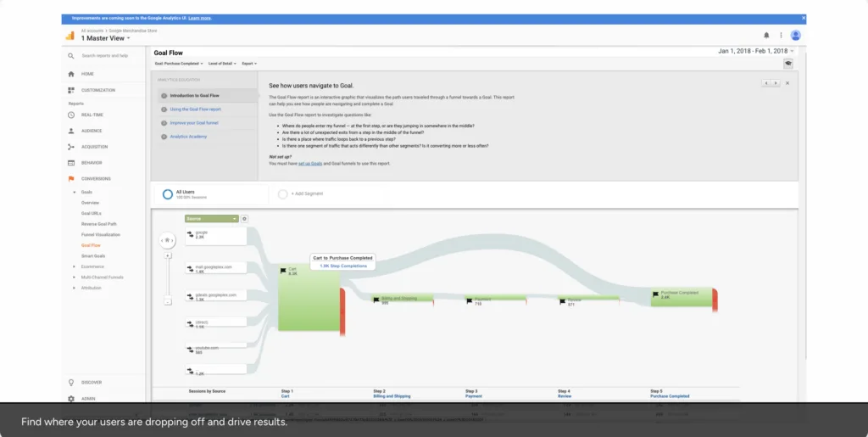The width and height of the screenshot is (868, 437).
Task: Open the date range dropdown
Action: (x=755, y=51)
